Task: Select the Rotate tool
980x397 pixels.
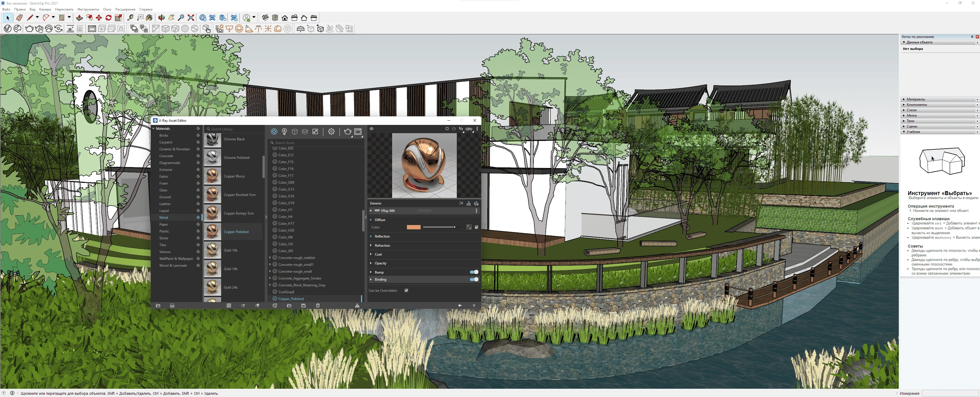Action: 108,17
